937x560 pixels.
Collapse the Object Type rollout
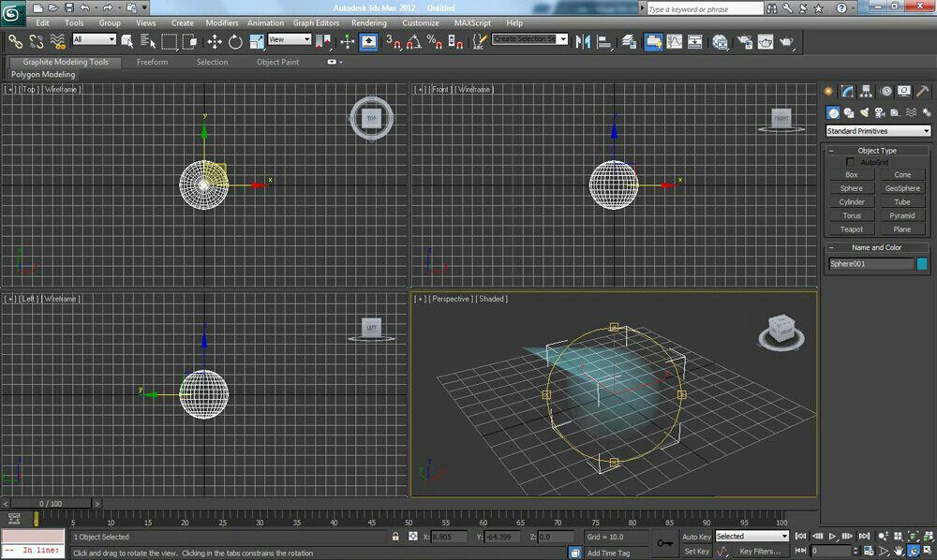(876, 150)
